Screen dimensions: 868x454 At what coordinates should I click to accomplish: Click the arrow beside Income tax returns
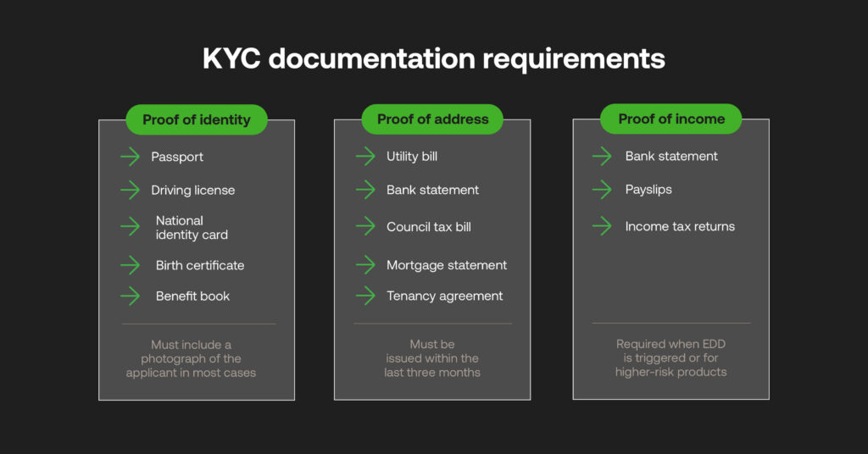(602, 226)
